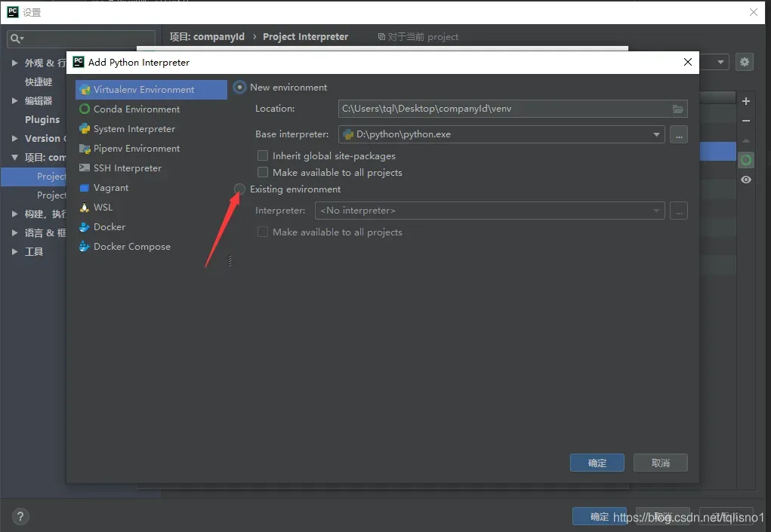Click minus icon to uninstall package
771x532 pixels.
pos(746,121)
